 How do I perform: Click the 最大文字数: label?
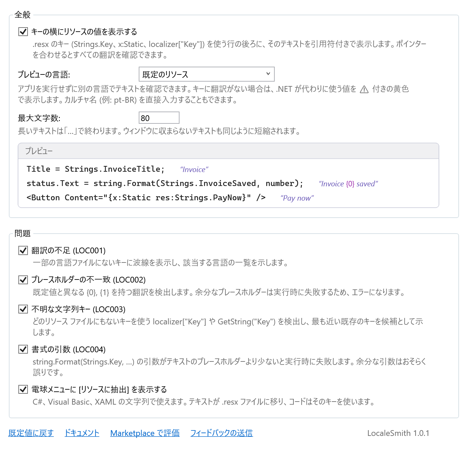(39, 118)
